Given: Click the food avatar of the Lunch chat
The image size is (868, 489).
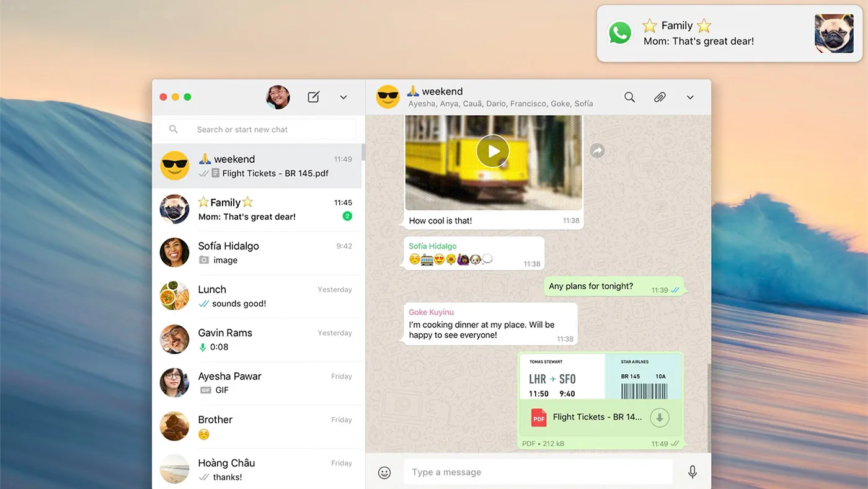Looking at the screenshot, I should coord(174,296).
